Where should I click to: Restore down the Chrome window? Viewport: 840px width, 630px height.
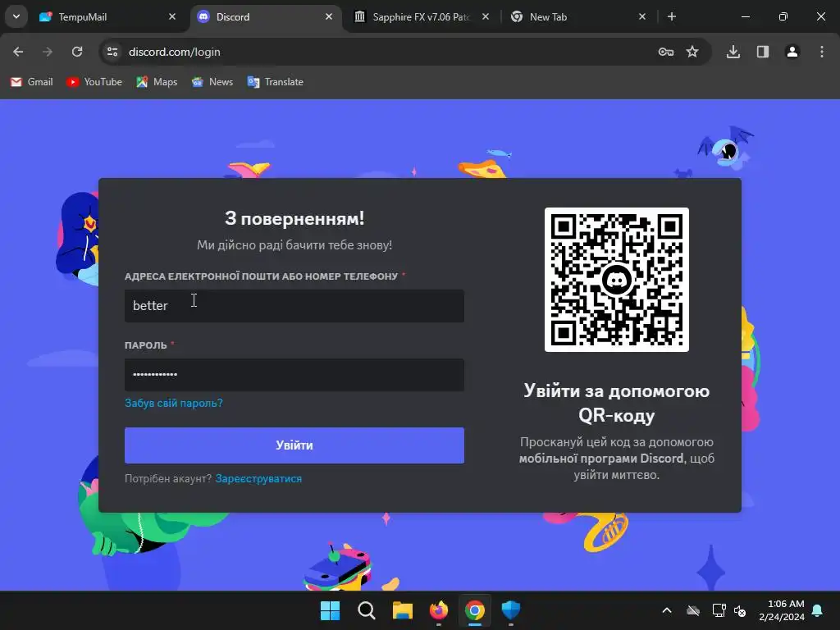point(783,16)
